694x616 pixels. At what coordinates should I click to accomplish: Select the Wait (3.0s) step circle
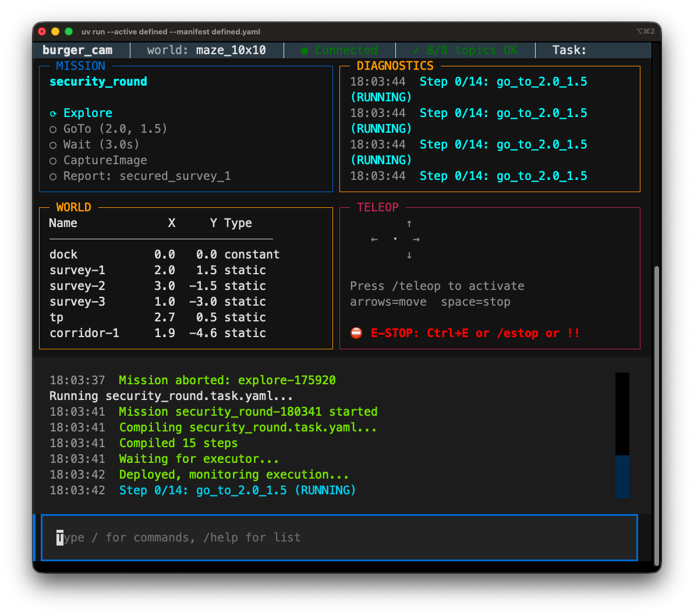pos(53,145)
